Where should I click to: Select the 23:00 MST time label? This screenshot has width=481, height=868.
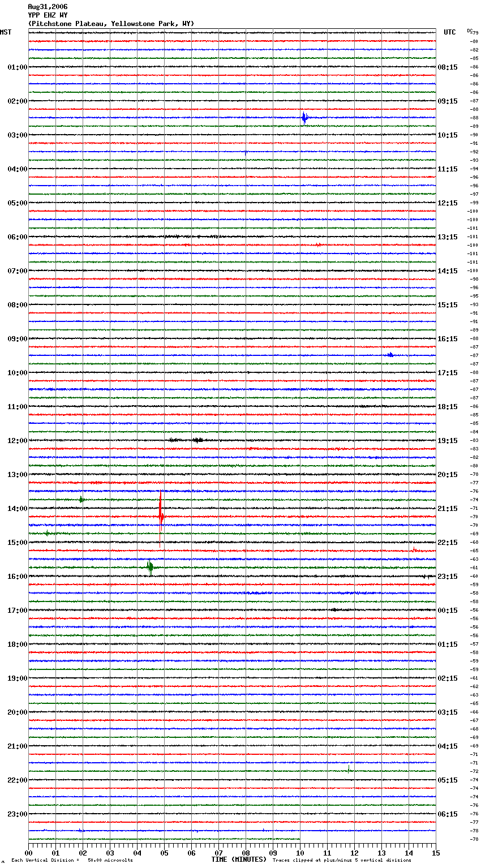[18, 814]
